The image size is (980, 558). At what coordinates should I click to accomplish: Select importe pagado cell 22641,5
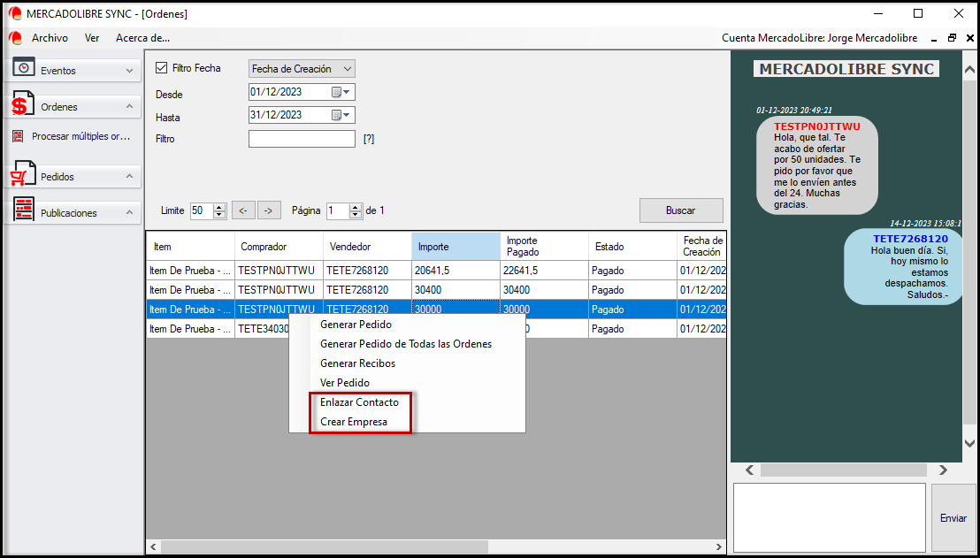tap(544, 271)
